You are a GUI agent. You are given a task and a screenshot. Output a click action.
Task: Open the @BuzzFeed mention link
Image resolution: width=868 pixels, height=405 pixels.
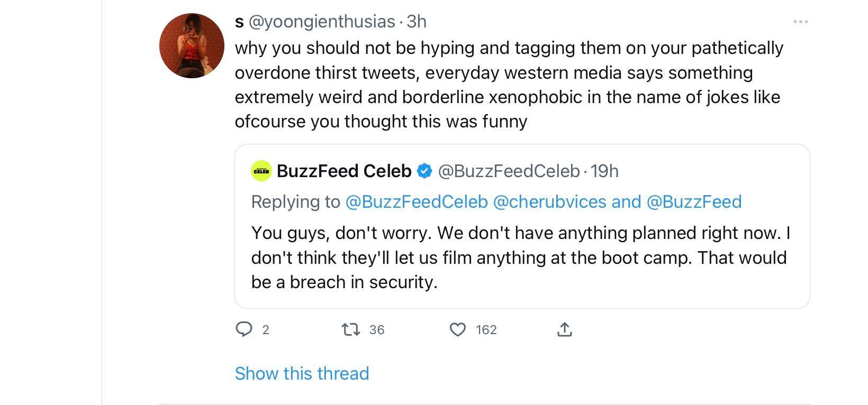(694, 201)
